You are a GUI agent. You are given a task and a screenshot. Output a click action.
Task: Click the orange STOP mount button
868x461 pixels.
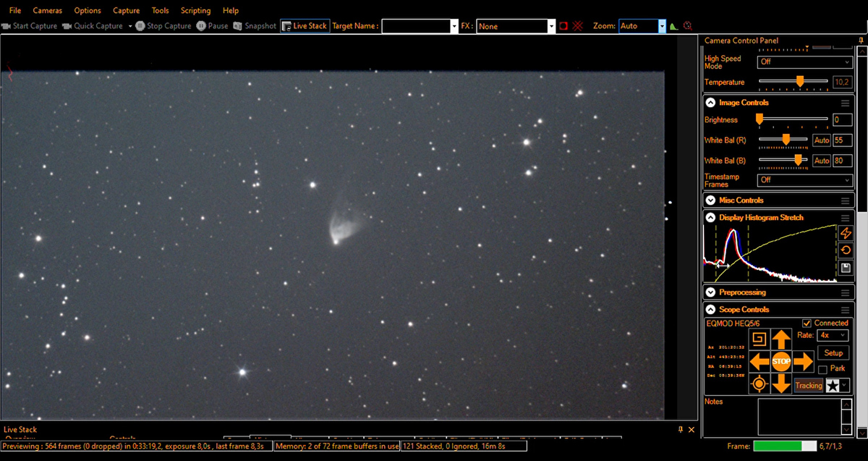coord(781,361)
